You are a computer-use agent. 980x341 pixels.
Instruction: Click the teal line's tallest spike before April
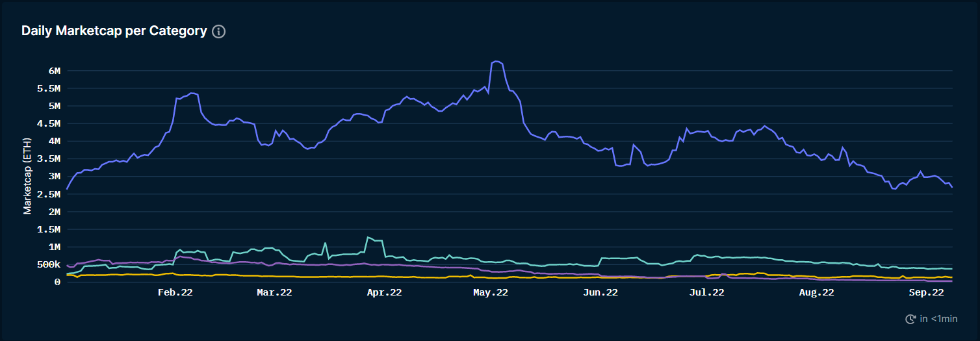coord(368,237)
